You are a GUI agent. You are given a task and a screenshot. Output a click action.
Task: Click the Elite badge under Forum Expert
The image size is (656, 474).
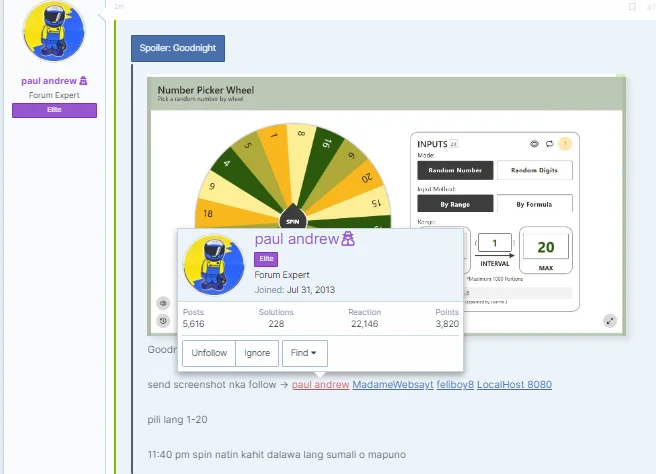[x=54, y=110]
